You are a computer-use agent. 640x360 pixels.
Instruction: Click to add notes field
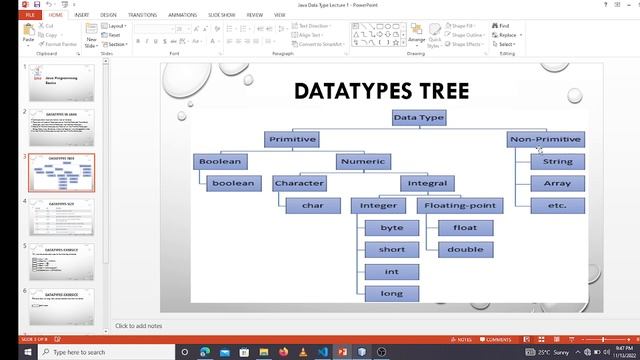pos(138,326)
